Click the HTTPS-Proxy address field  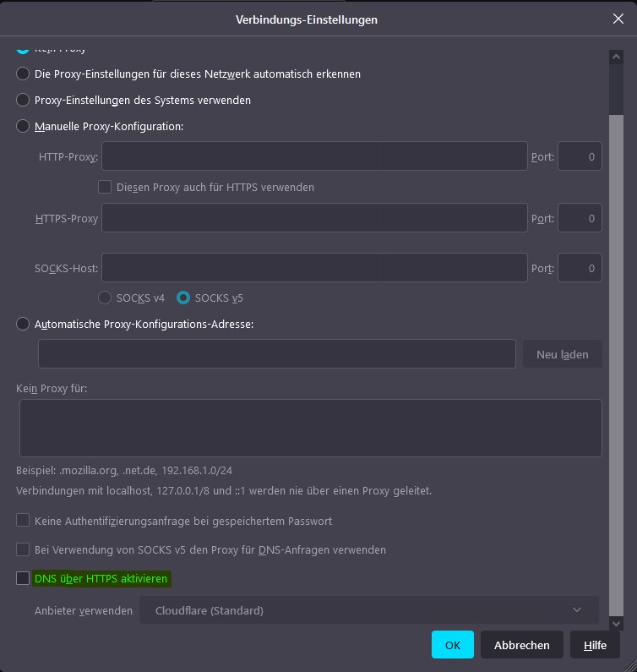click(x=314, y=218)
